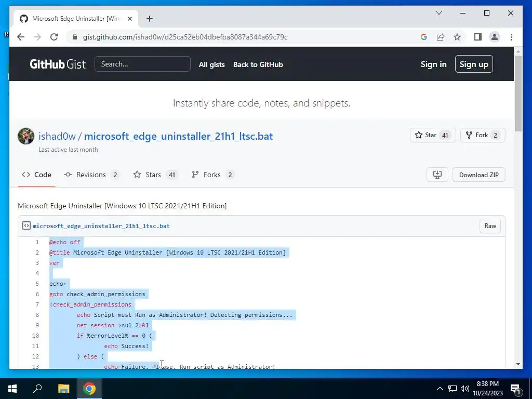Switch to the Stars tab
532x399 pixels.
(x=155, y=175)
